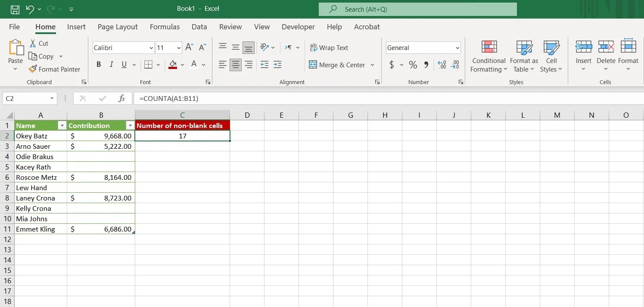Toggle italic formatting
This screenshot has width=644, height=307.
click(x=111, y=64)
